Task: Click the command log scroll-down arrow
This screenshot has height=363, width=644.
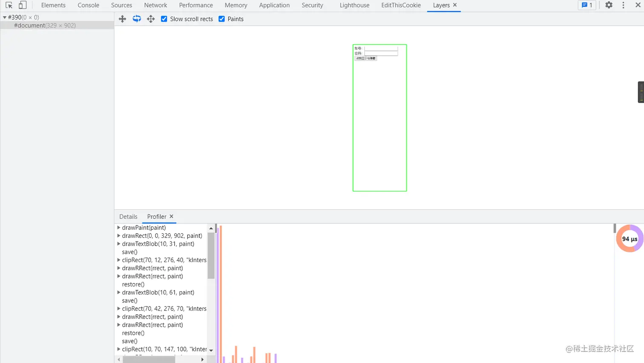Action: coord(211,351)
